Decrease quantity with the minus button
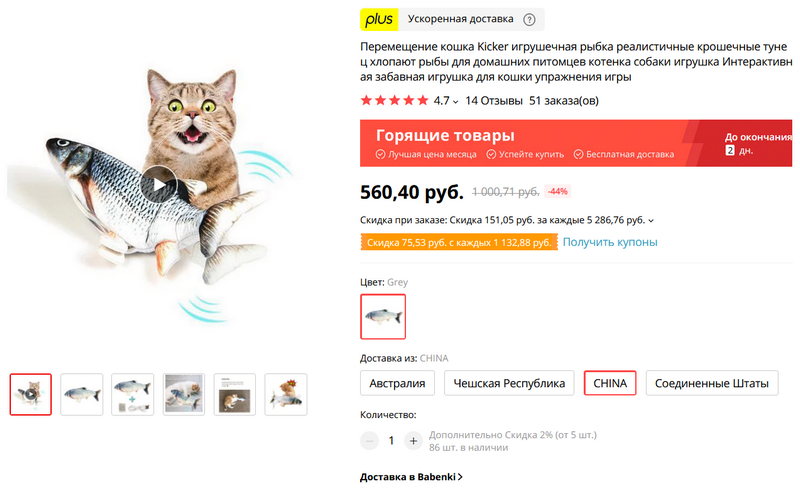Screen dimensions: 800x488 tap(370, 440)
